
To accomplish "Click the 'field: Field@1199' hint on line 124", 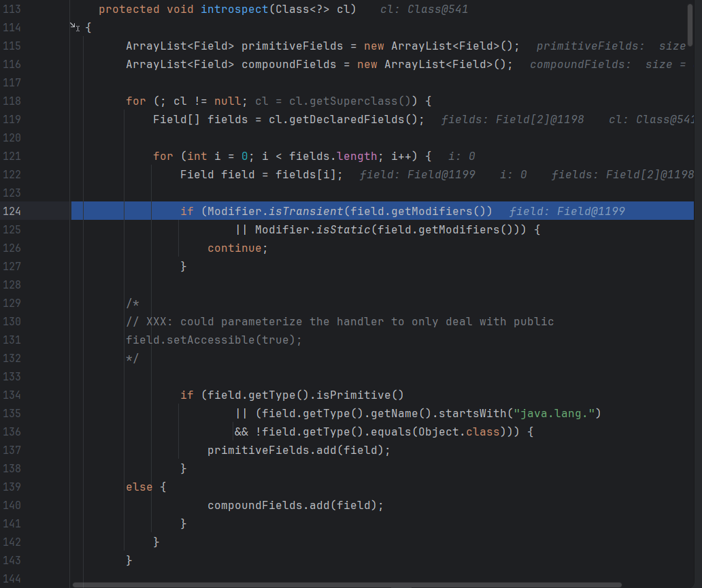I will 567,211.
